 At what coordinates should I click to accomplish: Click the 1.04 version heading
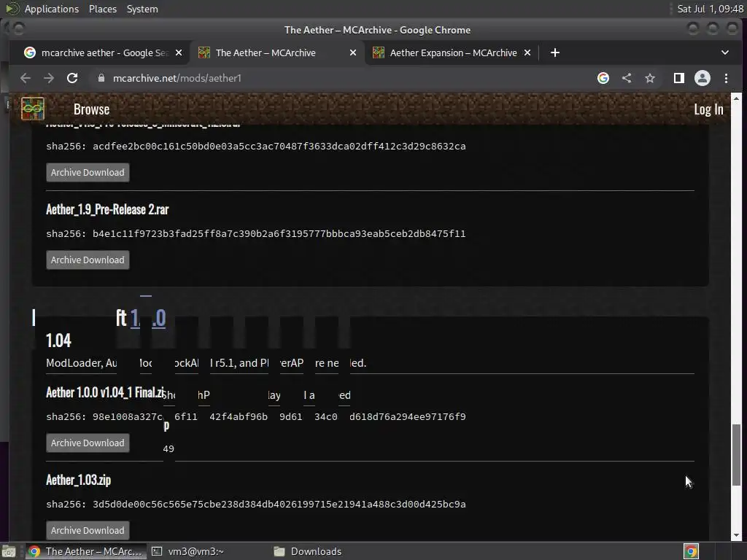(x=58, y=341)
